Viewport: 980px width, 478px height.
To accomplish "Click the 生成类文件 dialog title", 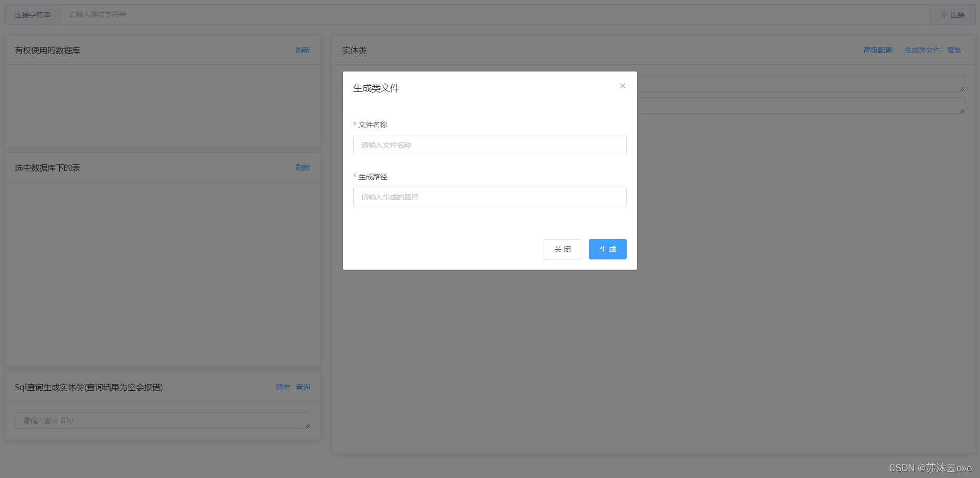I will pos(376,88).
